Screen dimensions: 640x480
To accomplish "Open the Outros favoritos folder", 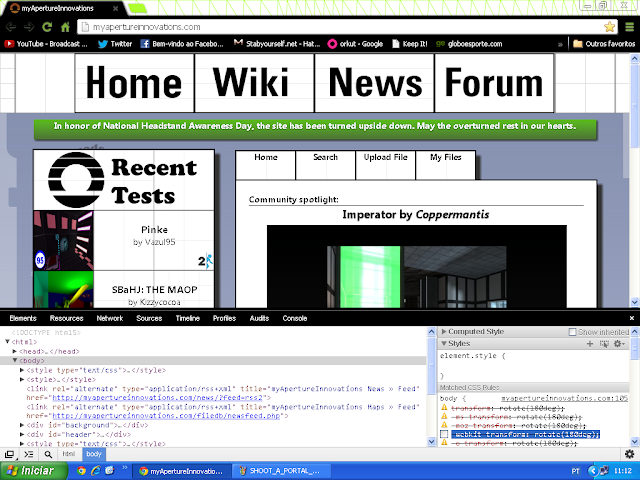I will pyautogui.click(x=604, y=44).
